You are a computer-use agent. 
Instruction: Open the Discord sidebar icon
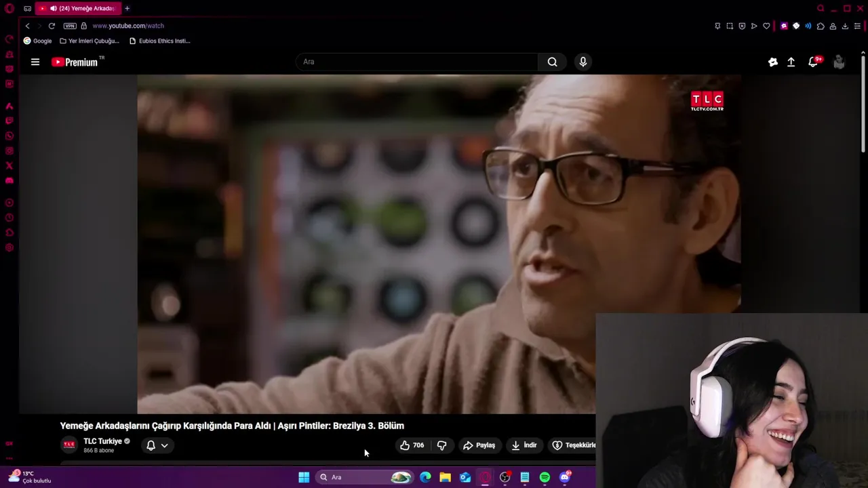click(9, 181)
